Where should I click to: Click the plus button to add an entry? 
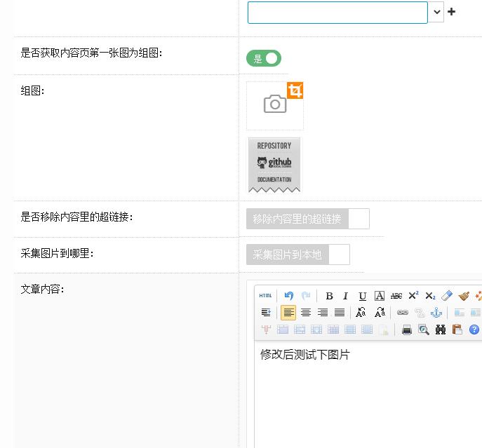pyautogui.click(x=452, y=12)
